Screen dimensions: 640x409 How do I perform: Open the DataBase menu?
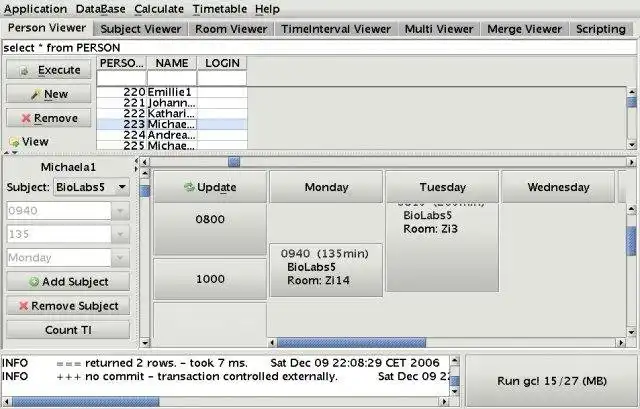point(100,9)
